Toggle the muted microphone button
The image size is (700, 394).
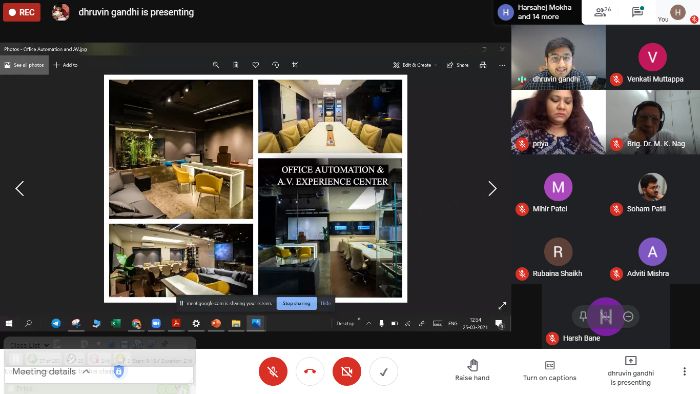pyautogui.click(x=273, y=371)
